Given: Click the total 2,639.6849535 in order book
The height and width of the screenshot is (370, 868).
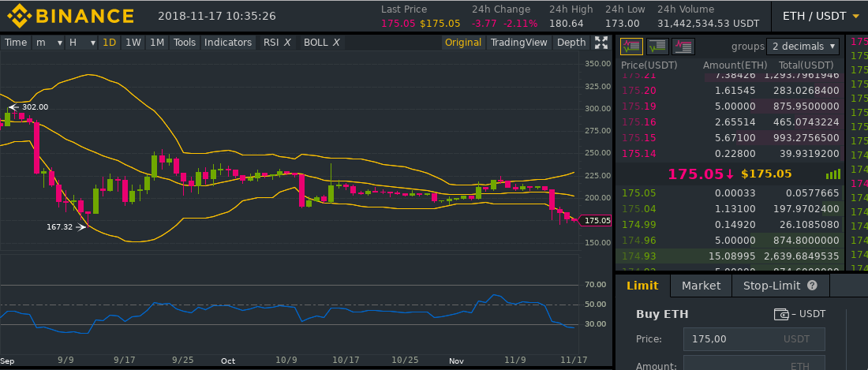Looking at the screenshot, I should [802, 256].
